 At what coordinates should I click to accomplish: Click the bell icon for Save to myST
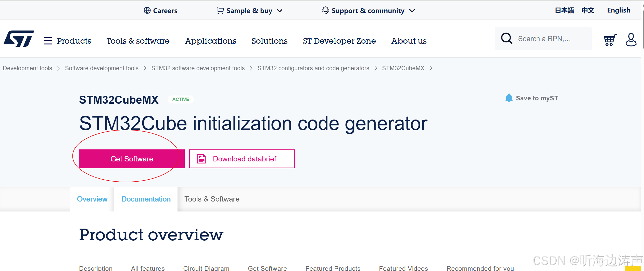(x=509, y=98)
